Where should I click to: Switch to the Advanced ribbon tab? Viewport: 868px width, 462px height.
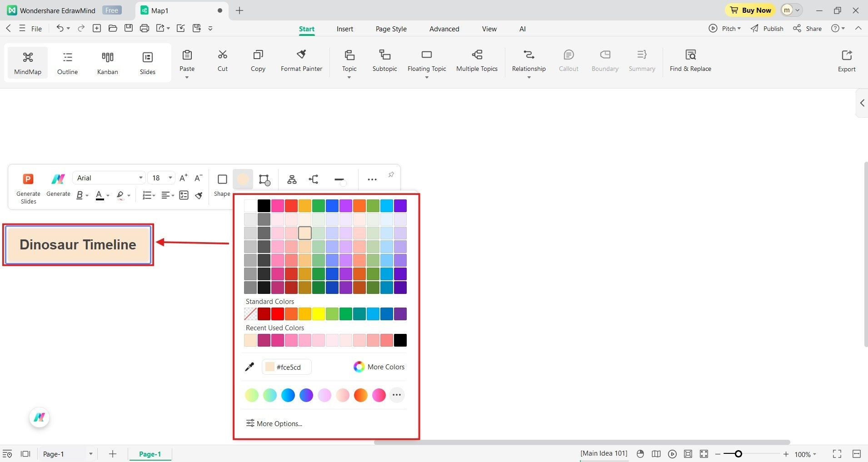[444, 29]
